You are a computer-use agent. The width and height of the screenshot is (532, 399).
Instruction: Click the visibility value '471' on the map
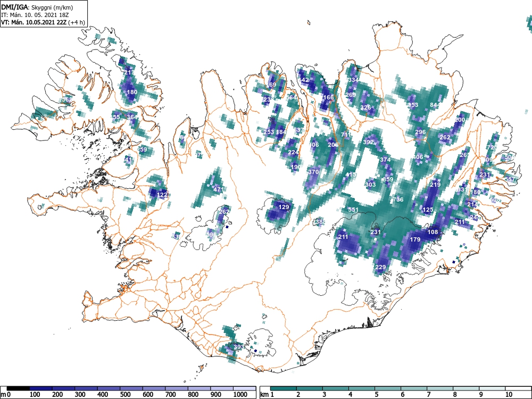click(219, 189)
